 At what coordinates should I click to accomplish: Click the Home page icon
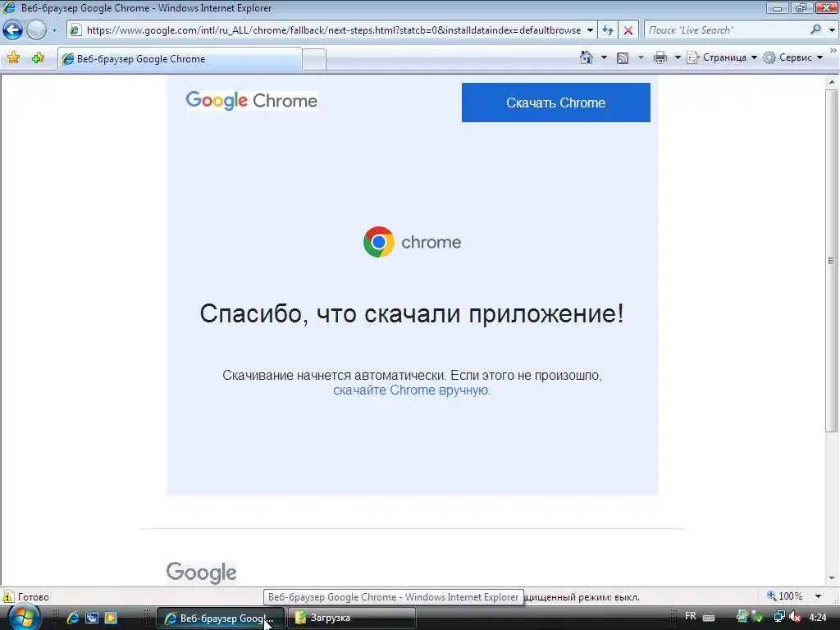[x=586, y=57]
